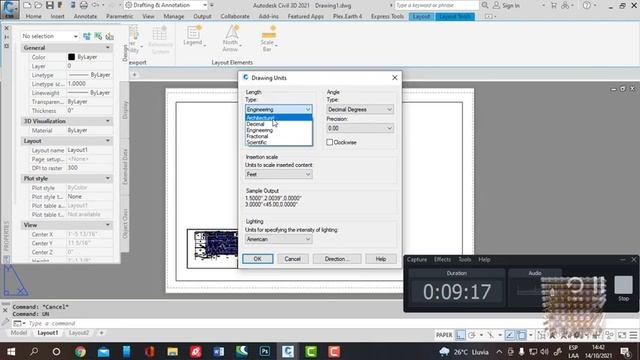Open Help in Drawing Units dialog
The width and height of the screenshot is (640, 360).
pyautogui.click(x=381, y=259)
